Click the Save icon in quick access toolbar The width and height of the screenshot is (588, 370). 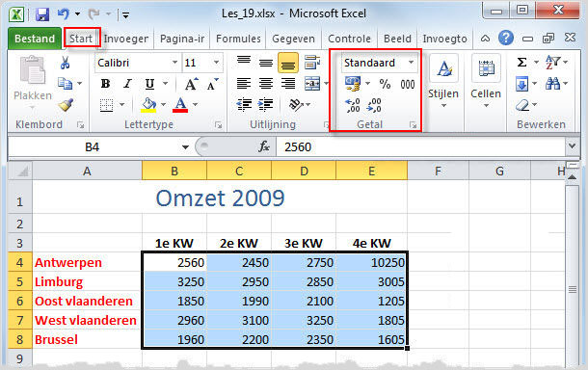pos(42,14)
